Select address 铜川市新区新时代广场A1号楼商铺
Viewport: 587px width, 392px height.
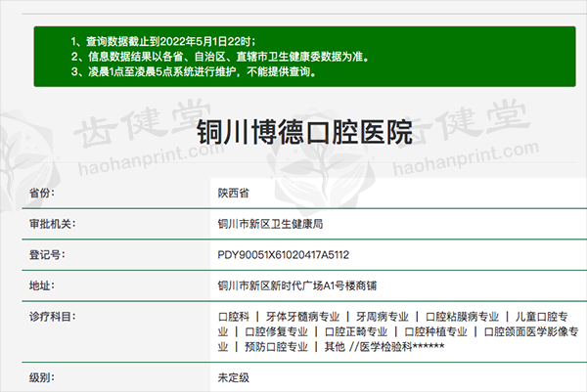tap(297, 285)
